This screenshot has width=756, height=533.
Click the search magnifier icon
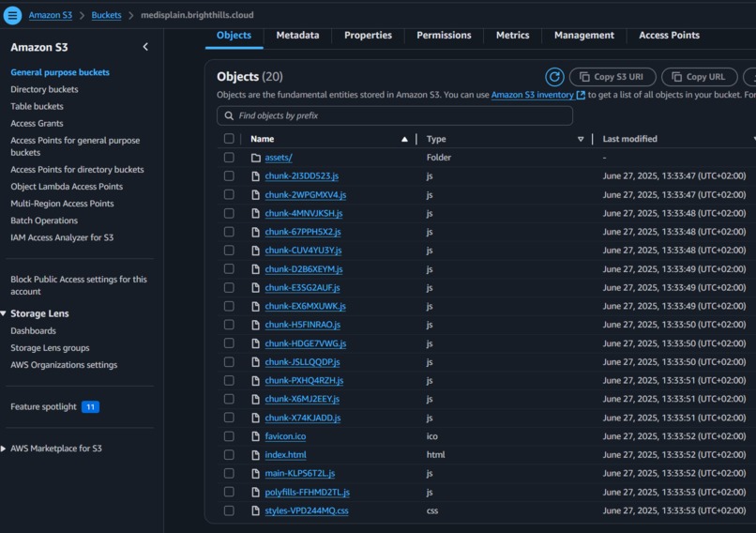tap(229, 115)
